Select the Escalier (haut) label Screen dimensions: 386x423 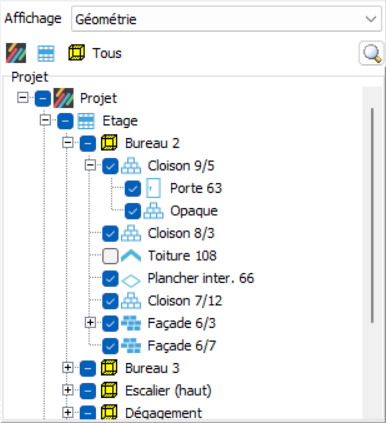pyautogui.click(x=168, y=391)
